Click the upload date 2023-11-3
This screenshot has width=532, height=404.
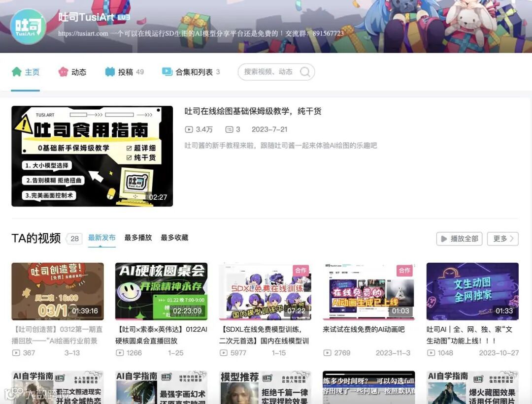[393, 353]
